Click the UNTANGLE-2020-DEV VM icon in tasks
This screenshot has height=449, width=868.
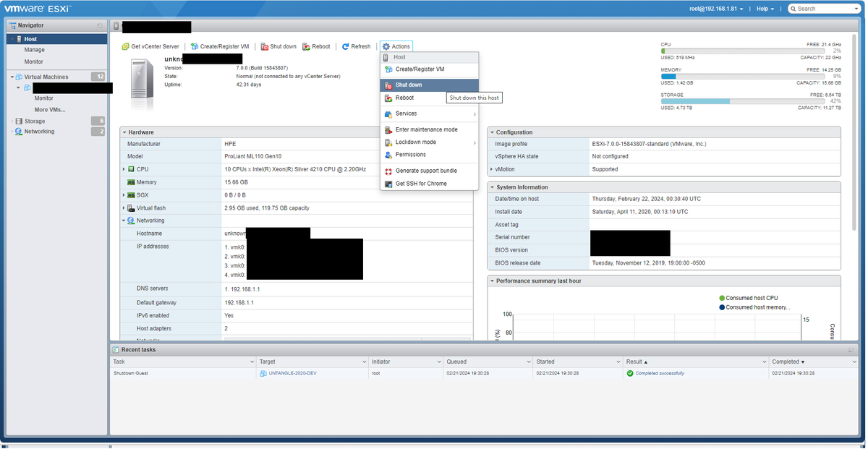263,373
